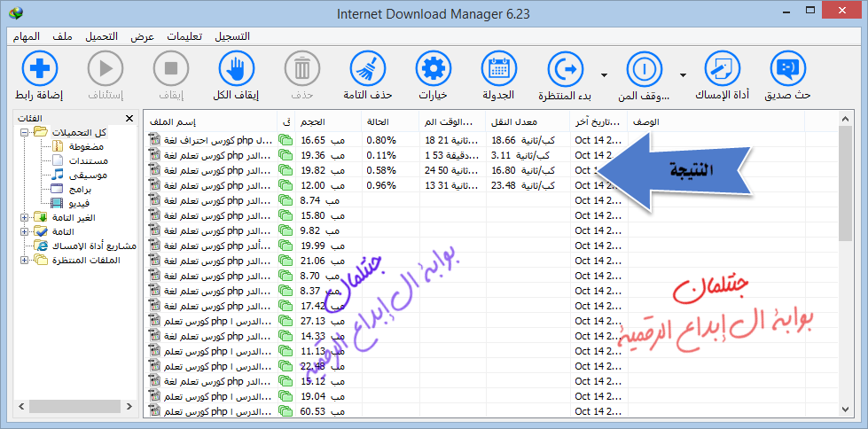Click the download list vertical scrollbar
Image resolution: width=868 pixels, height=429 pixels.
(845, 266)
